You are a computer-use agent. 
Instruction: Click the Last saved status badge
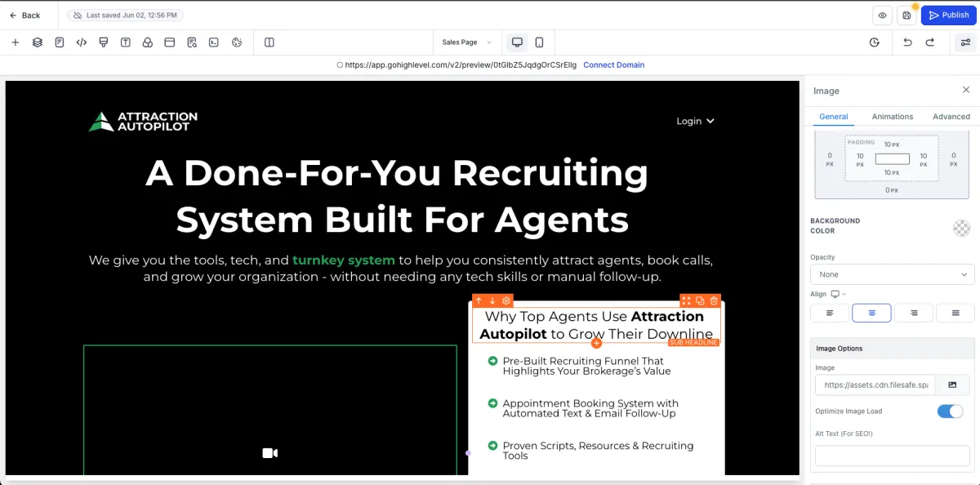coord(125,16)
